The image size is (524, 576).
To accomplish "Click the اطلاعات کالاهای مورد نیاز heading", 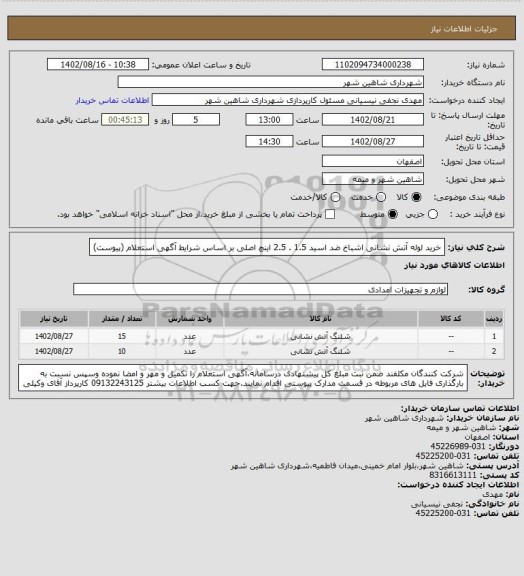I will pos(454,265).
